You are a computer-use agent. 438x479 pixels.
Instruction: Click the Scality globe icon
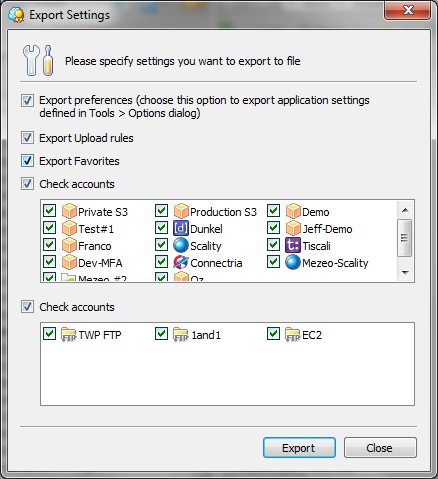[x=181, y=245]
